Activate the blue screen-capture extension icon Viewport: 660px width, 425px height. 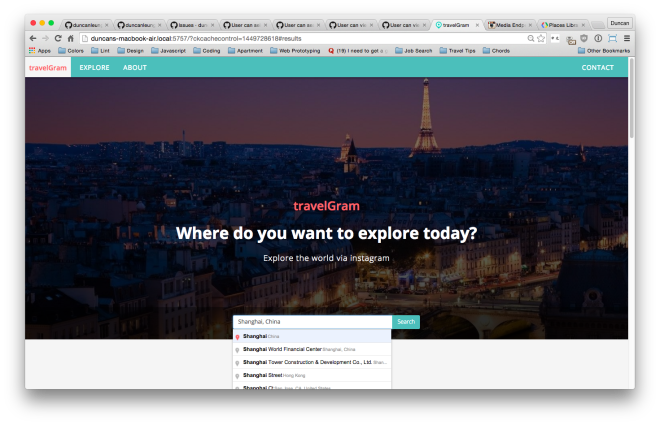click(612, 38)
